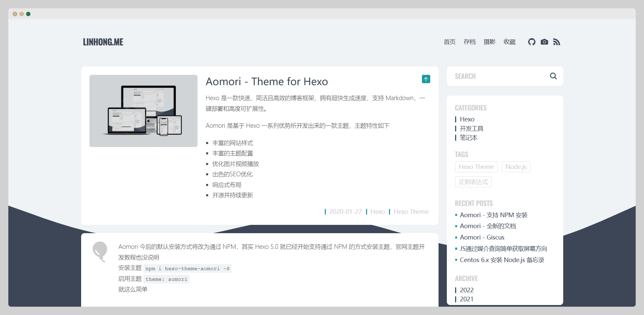Open the 2022 archive
Screen dimensions: 644x315
466,290
